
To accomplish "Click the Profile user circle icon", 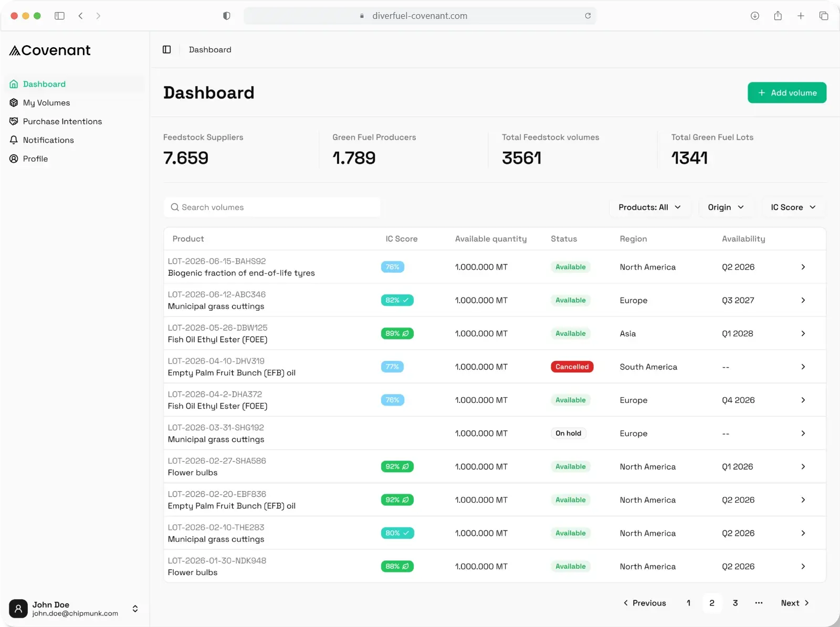I will (x=14, y=158).
